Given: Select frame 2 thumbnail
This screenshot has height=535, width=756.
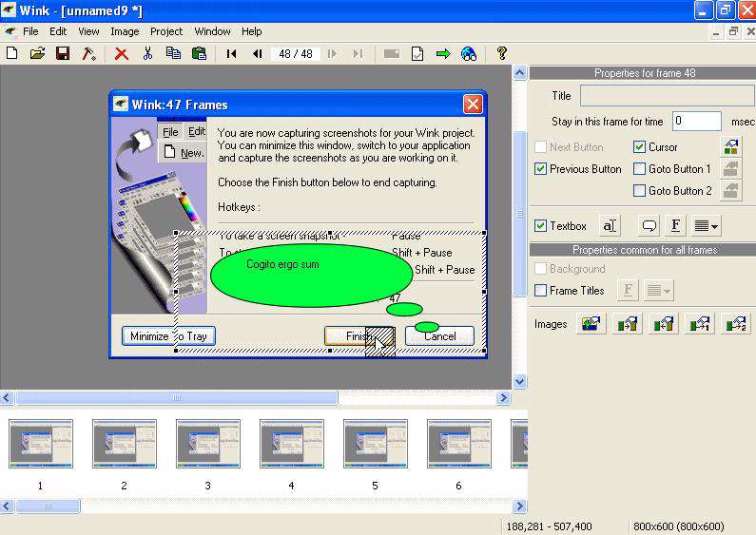Looking at the screenshot, I should point(125,444).
